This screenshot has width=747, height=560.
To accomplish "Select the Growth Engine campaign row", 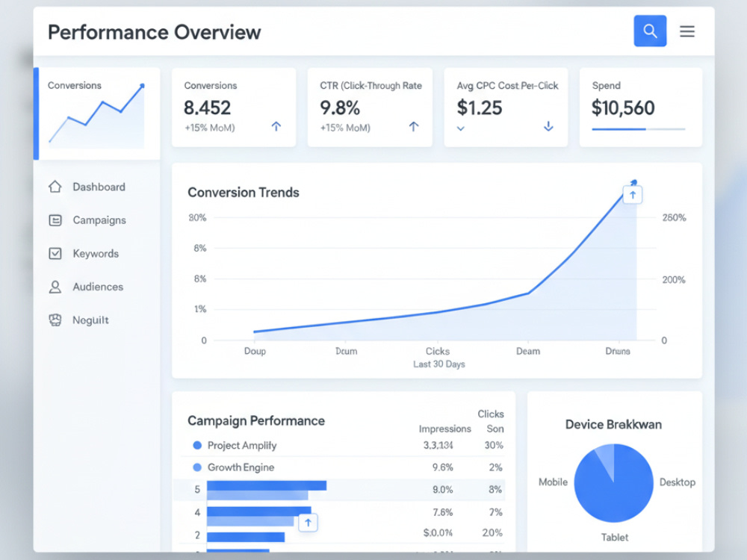I will point(343,467).
